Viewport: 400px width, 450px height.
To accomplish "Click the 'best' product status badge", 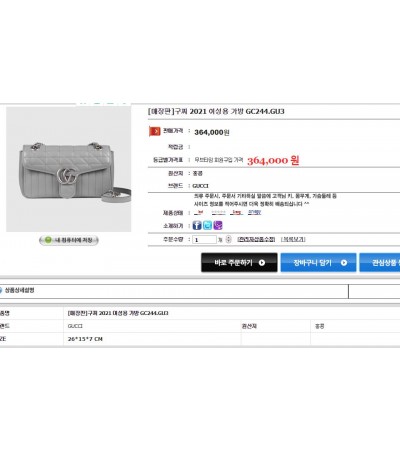I will [x=236, y=213].
